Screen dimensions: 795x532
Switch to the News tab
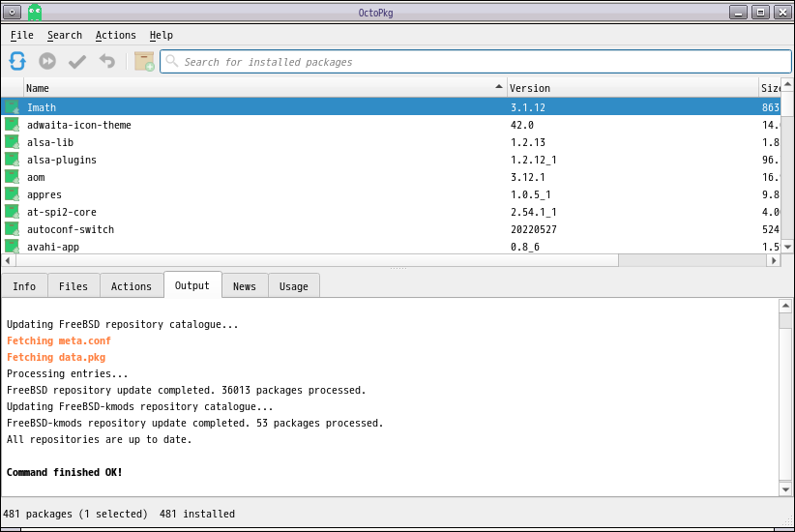[245, 286]
